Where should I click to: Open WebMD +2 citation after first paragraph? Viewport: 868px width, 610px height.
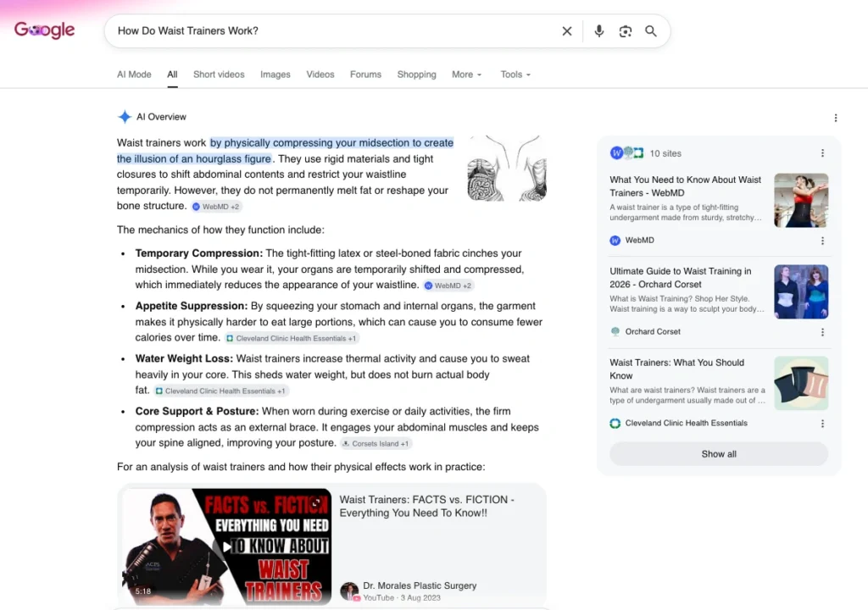(x=216, y=207)
